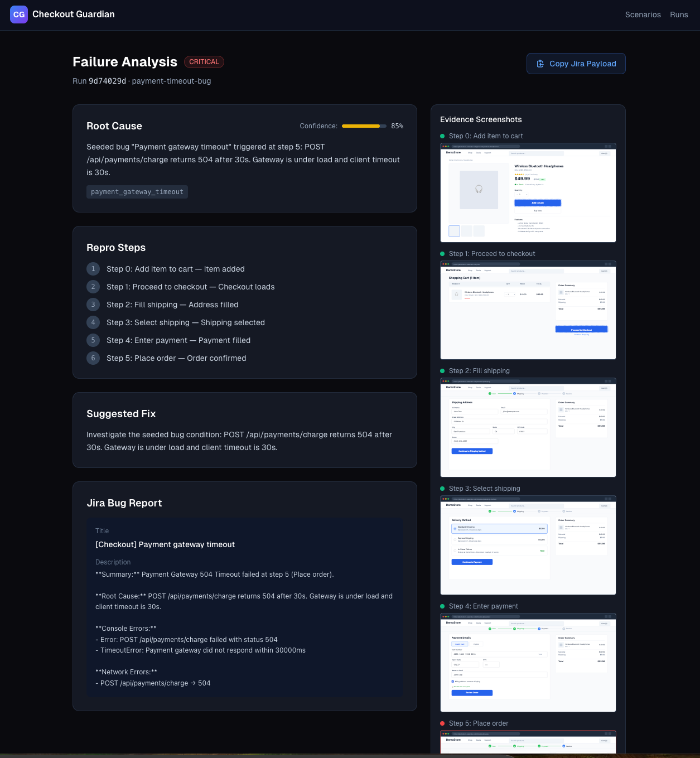This screenshot has height=758, width=700.
Task: Open the Step 3 Select shipping screenshot
Action: tap(528, 545)
